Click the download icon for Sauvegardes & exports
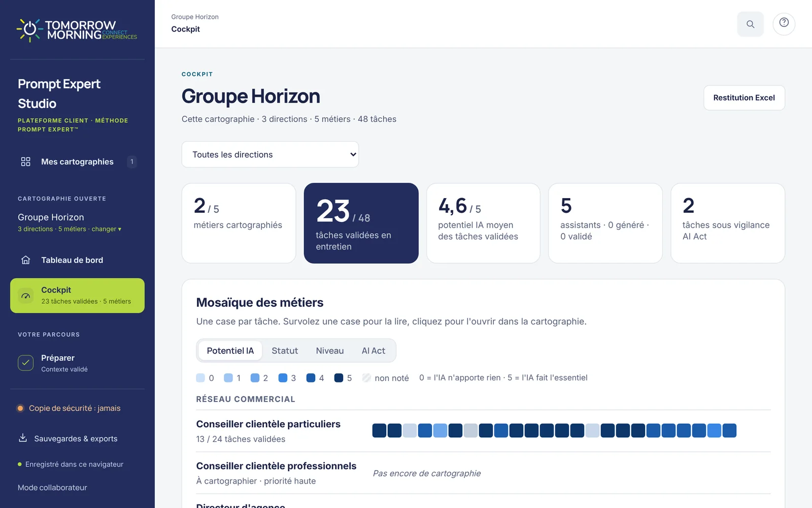This screenshot has width=812, height=508. tap(23, 438)
